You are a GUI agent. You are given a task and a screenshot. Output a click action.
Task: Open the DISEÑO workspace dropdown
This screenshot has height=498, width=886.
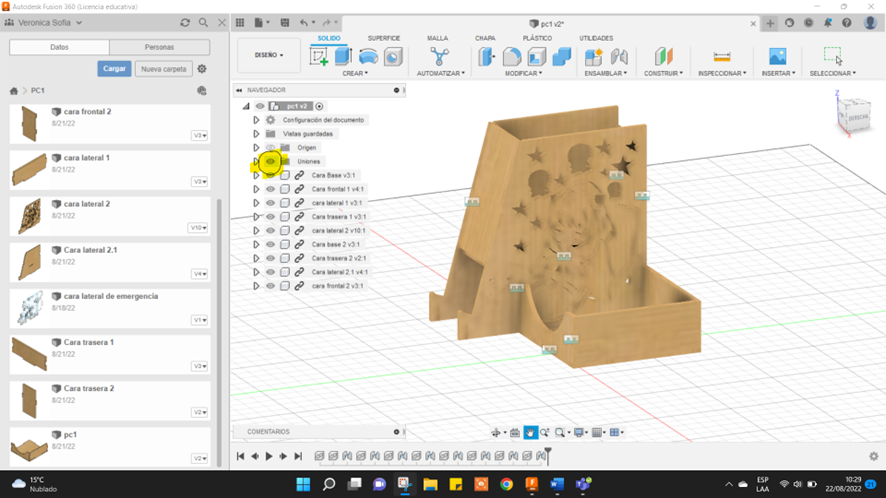(269, 55)
